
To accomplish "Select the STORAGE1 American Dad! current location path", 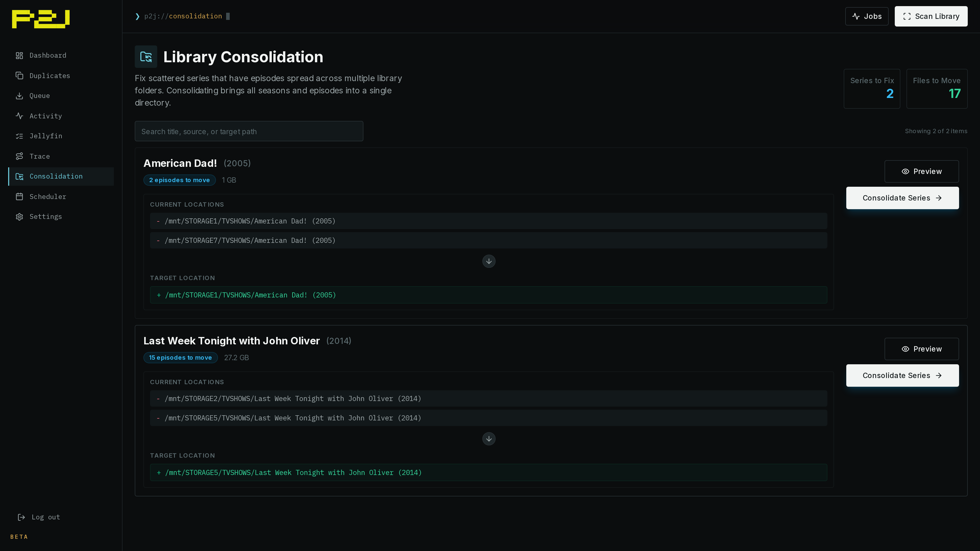I will click(488, 221).
